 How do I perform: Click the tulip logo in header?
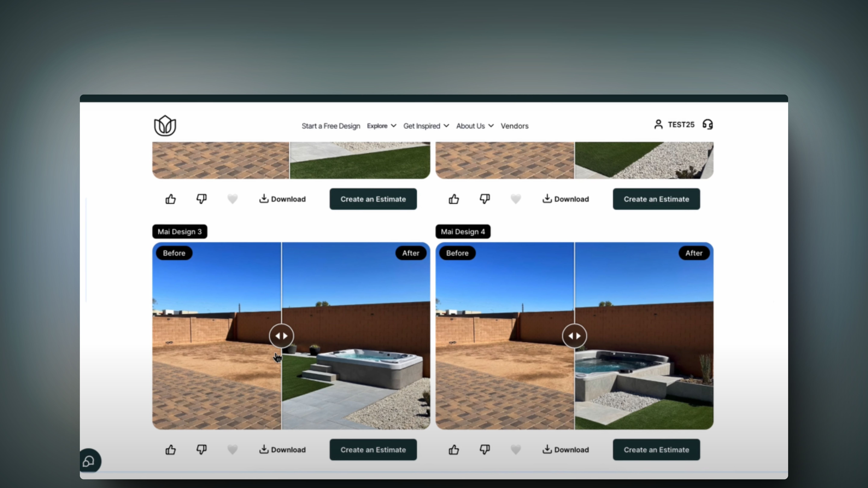[165, 126]
